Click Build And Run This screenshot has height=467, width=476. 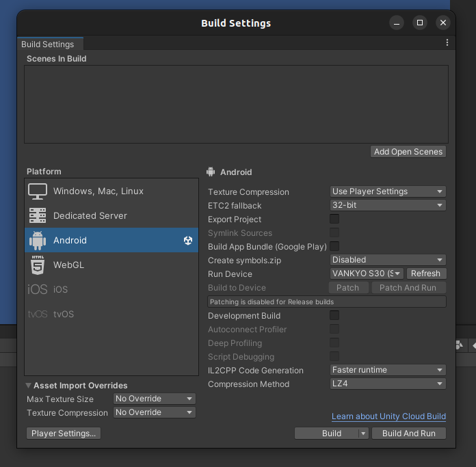click(x=408, y=433)
